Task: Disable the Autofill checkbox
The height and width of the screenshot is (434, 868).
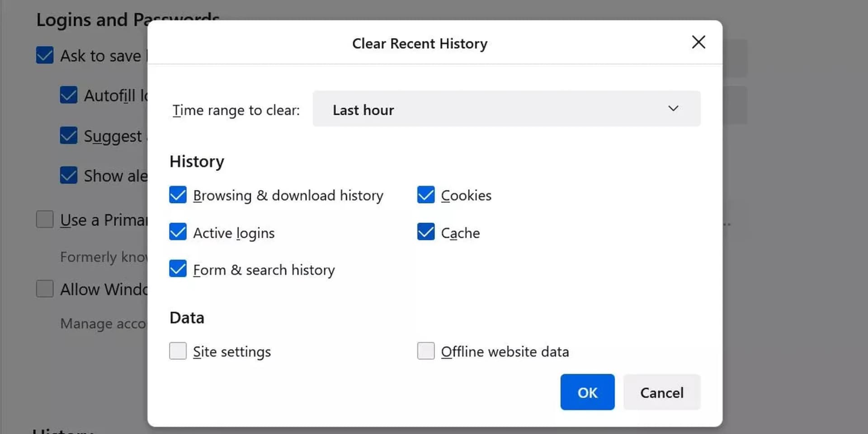Action: [68, 95]
